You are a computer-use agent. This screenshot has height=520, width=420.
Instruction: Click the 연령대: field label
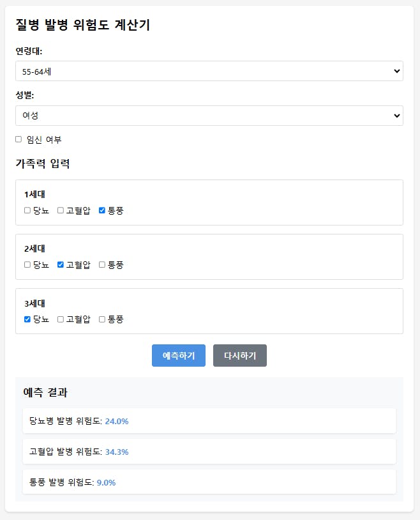point(29,51)
